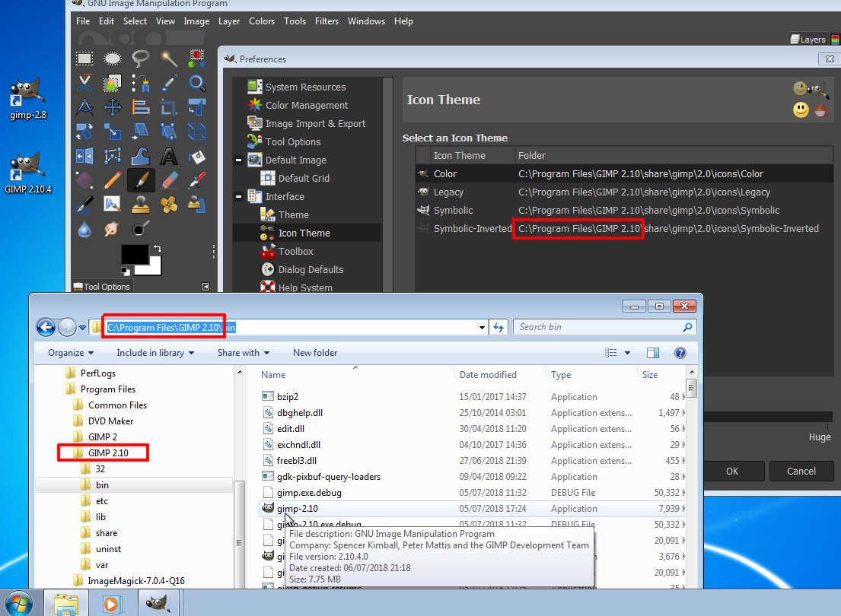Image resolution: width=841 pixels, height=616 pixels.
Task: Swap foreground and background colors
Action: (157, 249)
